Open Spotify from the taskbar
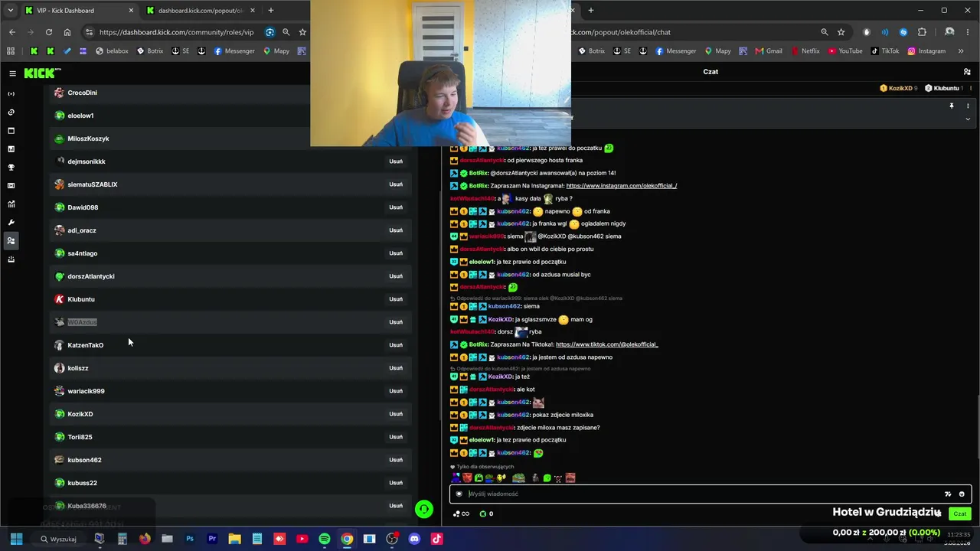This screenshot has height=551, width=980. pyautogui.click(x=325, y=539)
